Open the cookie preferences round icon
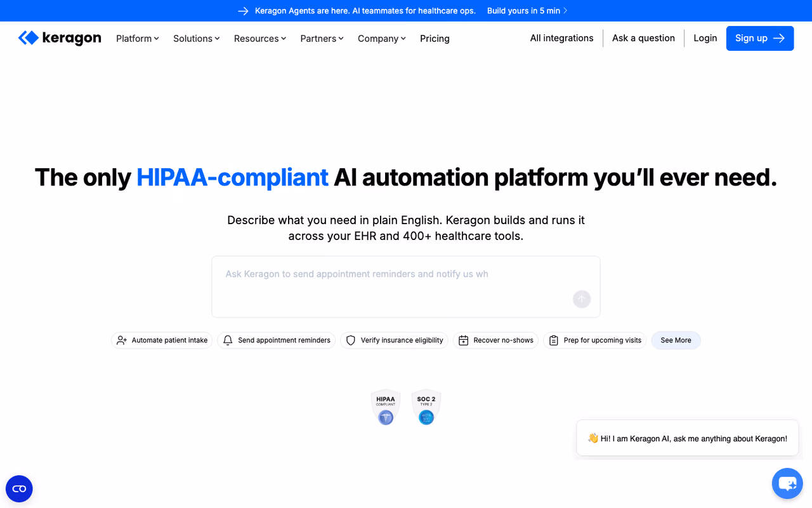The image size is (812, 508). click(19, 489)
